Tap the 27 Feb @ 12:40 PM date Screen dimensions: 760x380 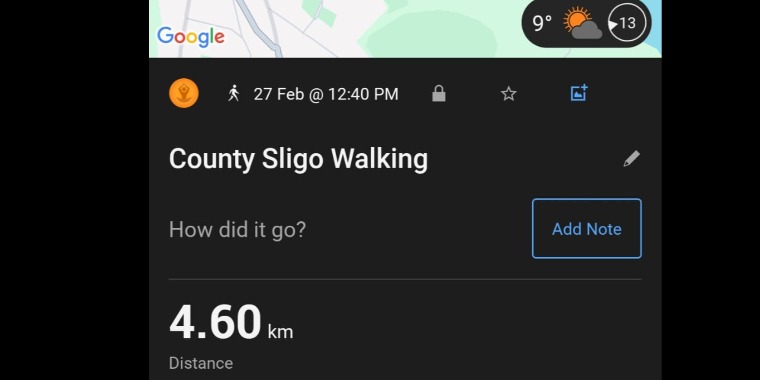(x=326, y=94)
